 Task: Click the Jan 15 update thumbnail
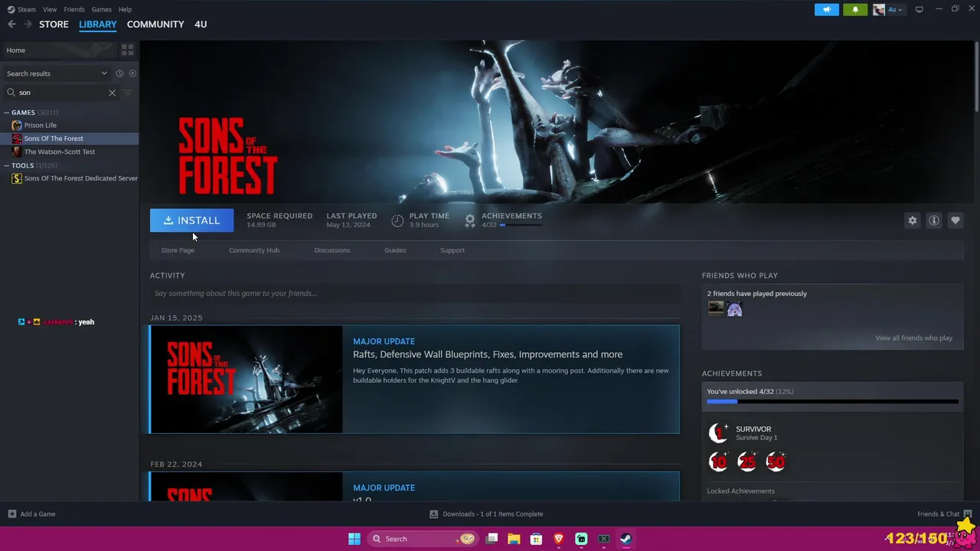[247, 380]
